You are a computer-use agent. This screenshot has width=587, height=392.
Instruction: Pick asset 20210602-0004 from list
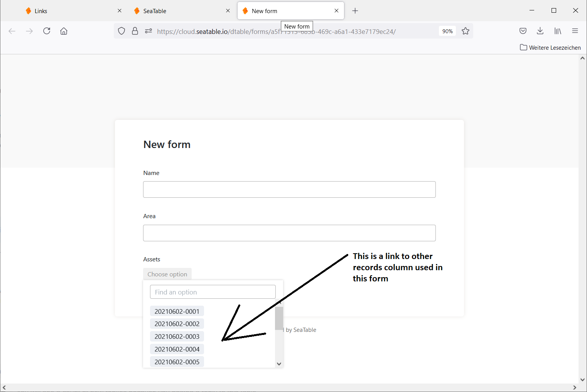(x=177, y=349)
